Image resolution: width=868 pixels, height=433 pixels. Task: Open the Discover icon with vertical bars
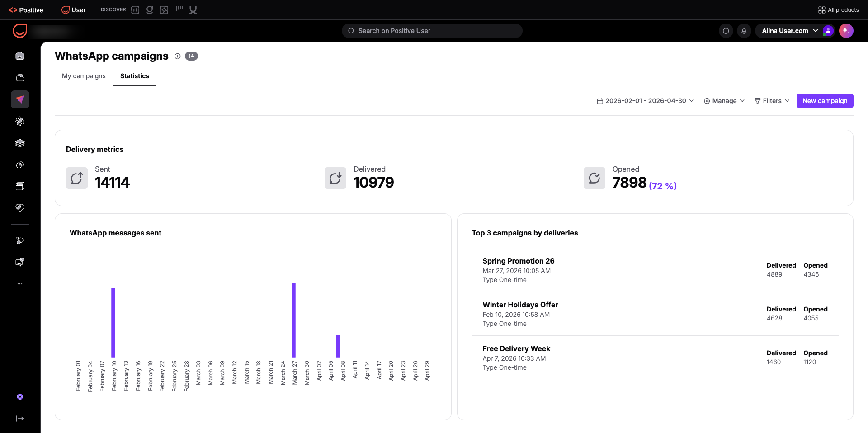pos(179,10)
